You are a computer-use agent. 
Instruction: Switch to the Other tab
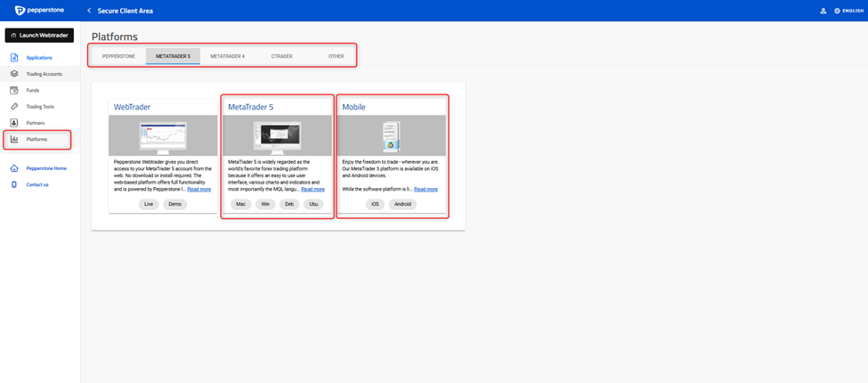(x=336, y=56)
